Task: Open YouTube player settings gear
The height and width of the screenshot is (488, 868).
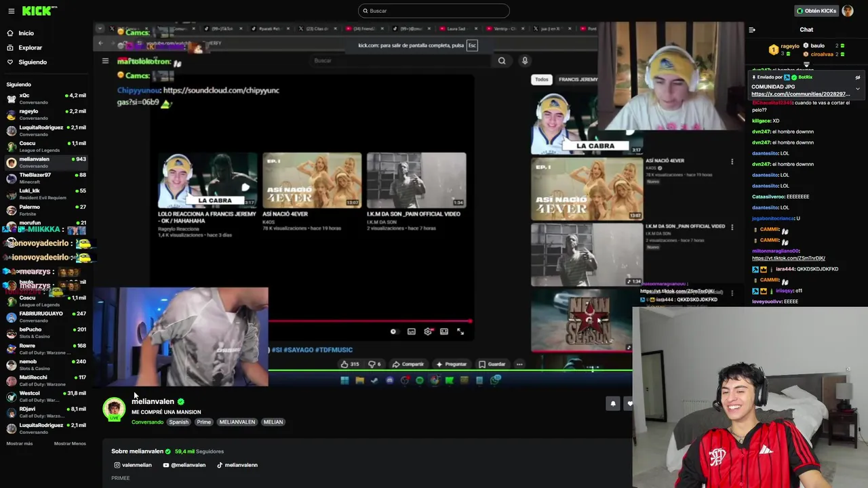Action: coord(428,331)
